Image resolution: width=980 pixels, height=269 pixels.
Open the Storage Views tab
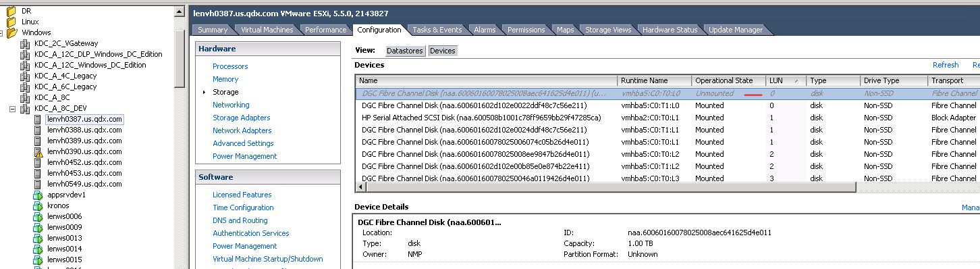pos(608,30)
